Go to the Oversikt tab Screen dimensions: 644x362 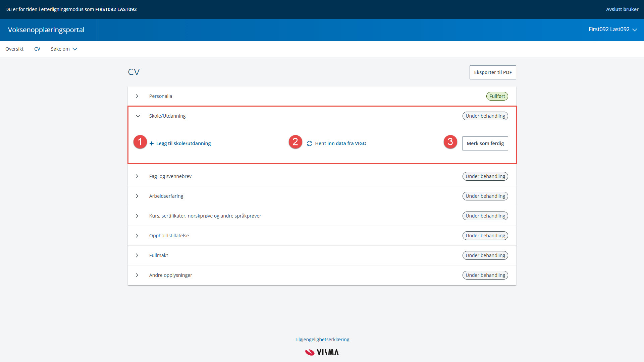pyautogui.click(x=14, y=49)
